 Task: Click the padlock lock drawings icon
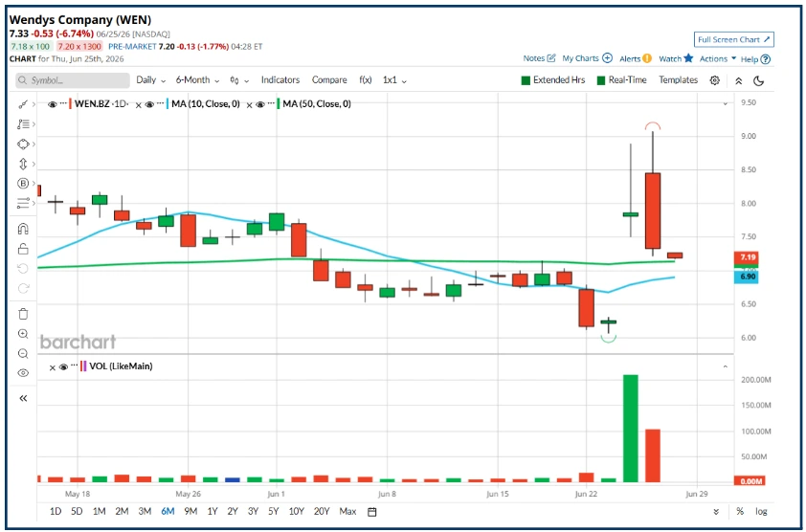[23, 249]
